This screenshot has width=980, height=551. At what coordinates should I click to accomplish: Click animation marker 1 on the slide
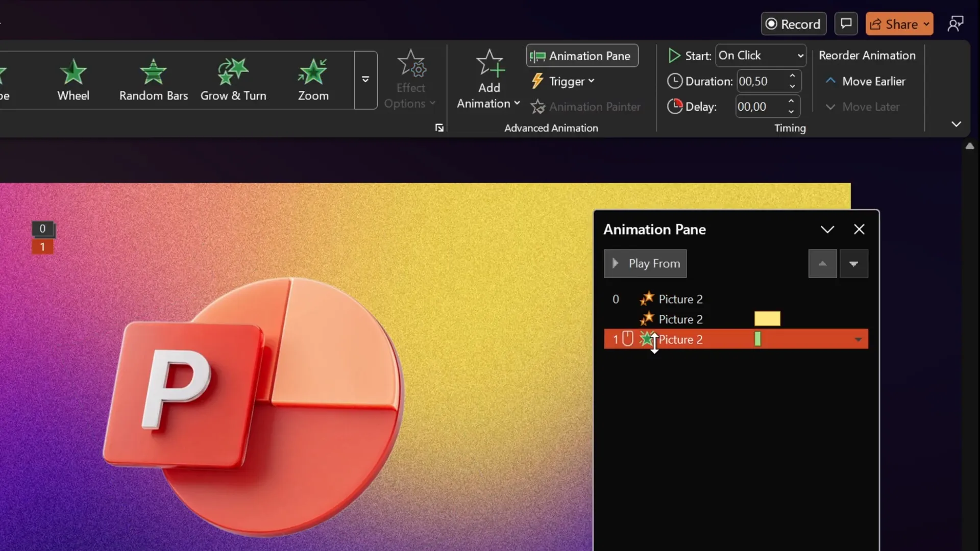tap(42, 247)
